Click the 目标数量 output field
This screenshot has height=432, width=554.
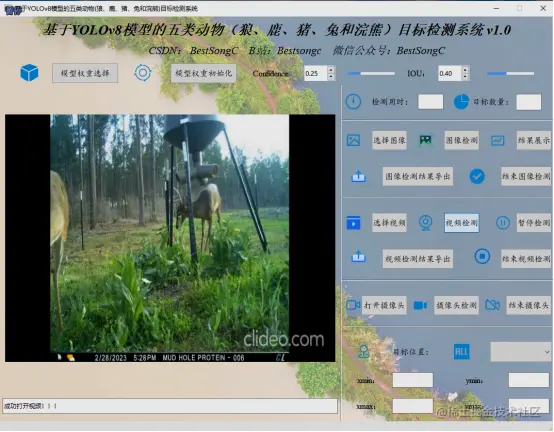click(529, 102)
